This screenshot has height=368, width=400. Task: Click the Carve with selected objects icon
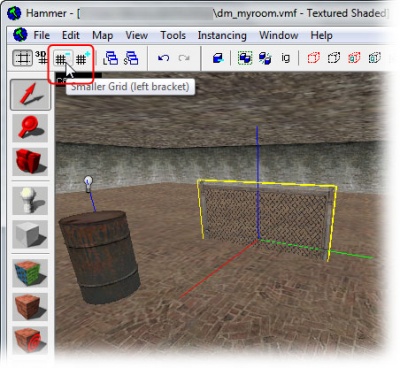pos(218,58)
